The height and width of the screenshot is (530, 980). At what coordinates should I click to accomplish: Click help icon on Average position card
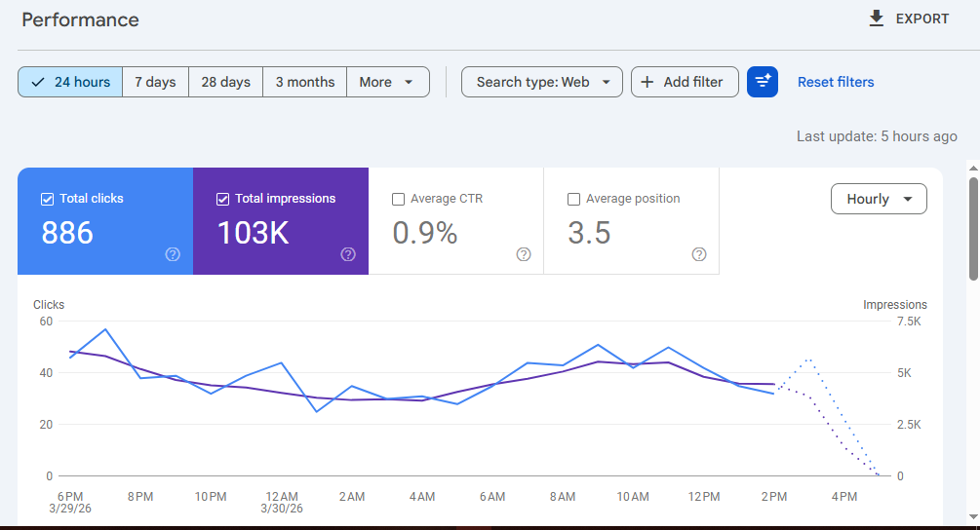pos(699,254)
